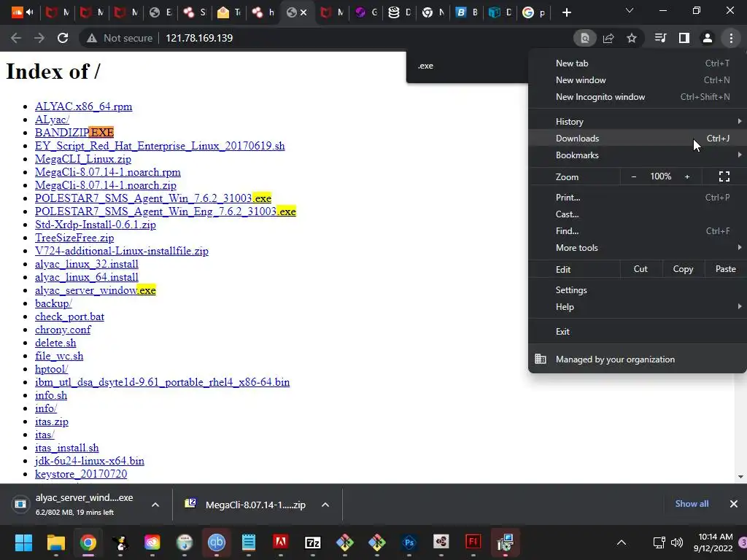
Task: Open a New Incognito window
Action: [638, 97]
